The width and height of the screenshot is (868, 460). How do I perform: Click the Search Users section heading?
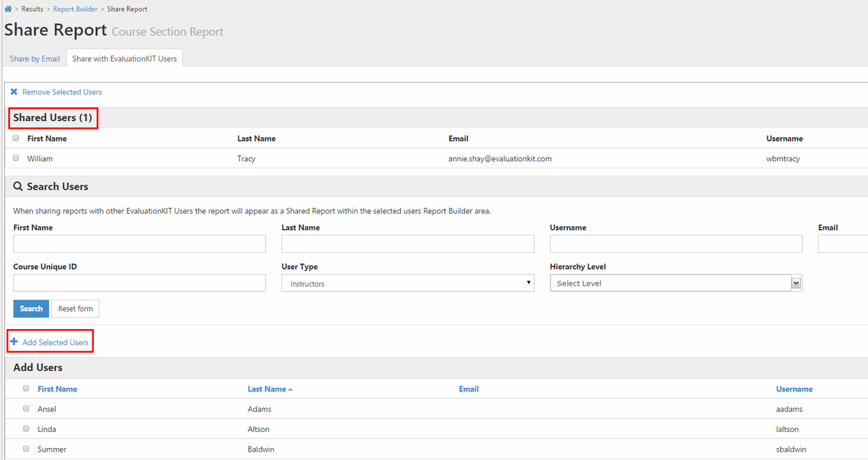pos(57,187)
